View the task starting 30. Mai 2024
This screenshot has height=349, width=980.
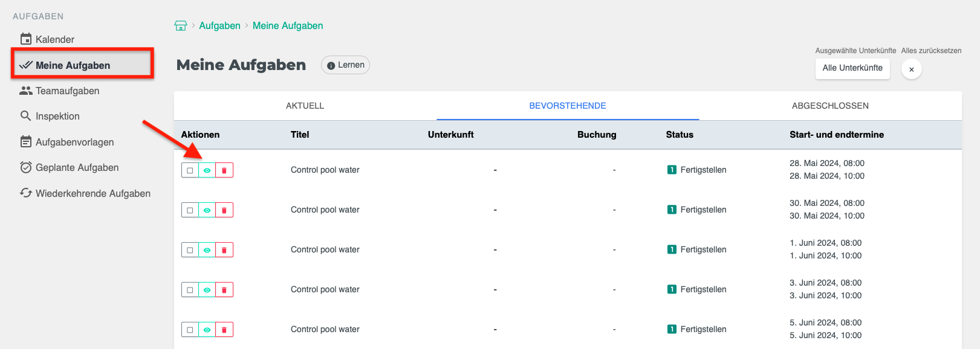(207, 210)
